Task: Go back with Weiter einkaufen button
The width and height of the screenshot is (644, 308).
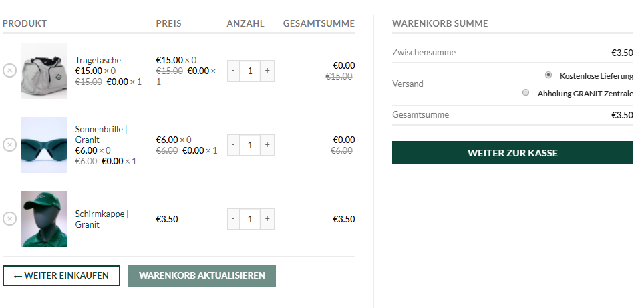Action: coord(61,275)
